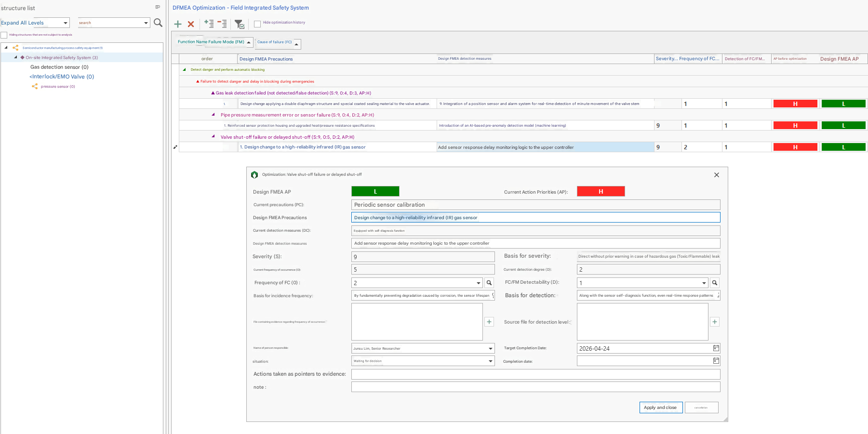Click the red H cell in the Valve shut-off row

[x=795, y=147]
